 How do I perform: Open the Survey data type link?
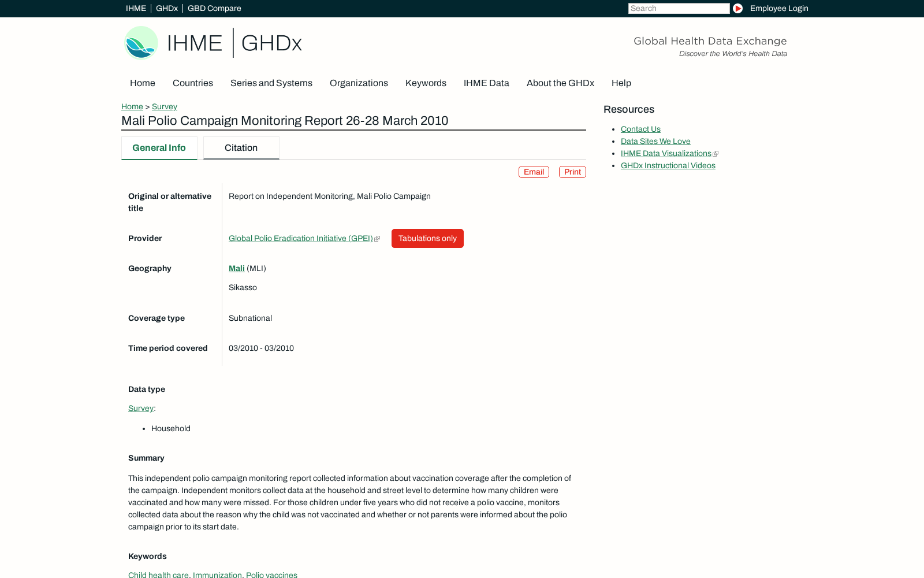pos(141,408)
